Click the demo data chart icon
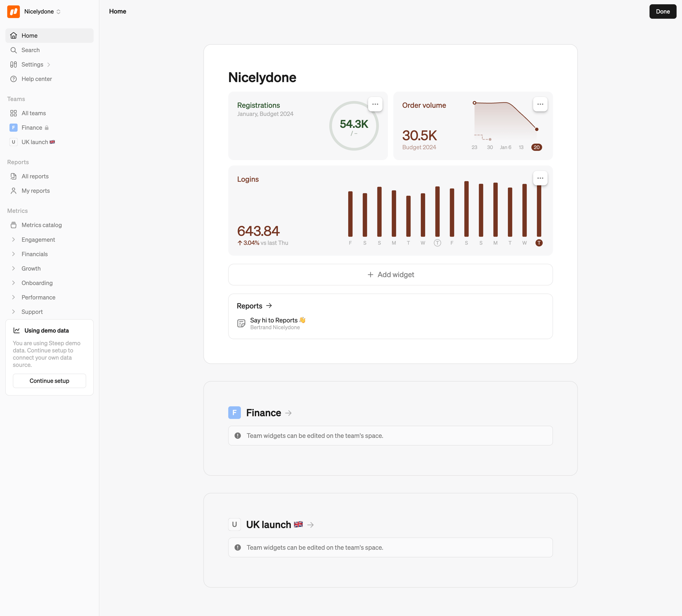This screenshot has width=682, height=616. coord(17,330)
